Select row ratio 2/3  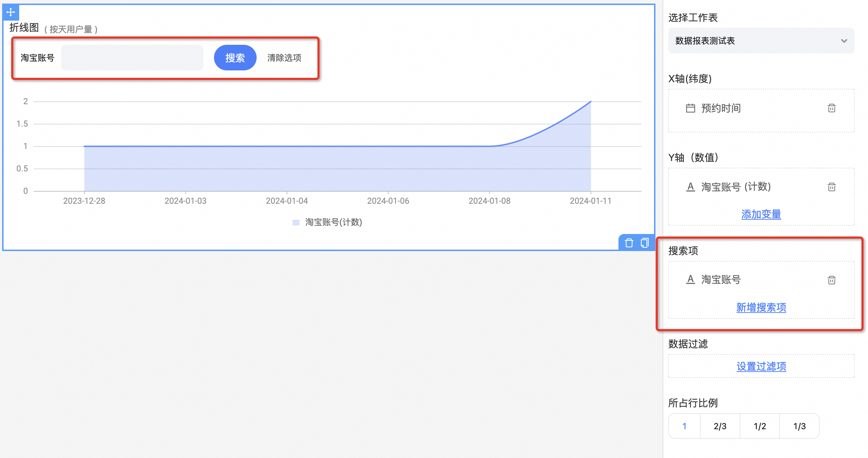coord(720,426)
